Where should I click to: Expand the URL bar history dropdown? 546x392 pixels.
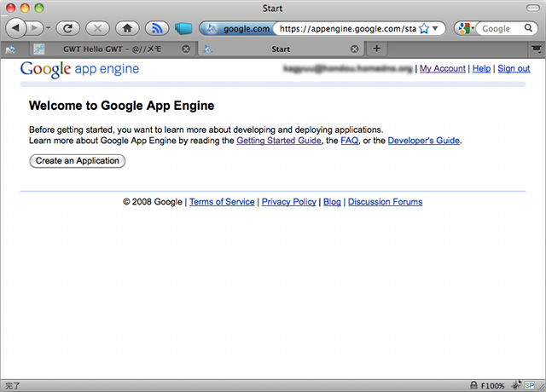(x=436, y=28)
